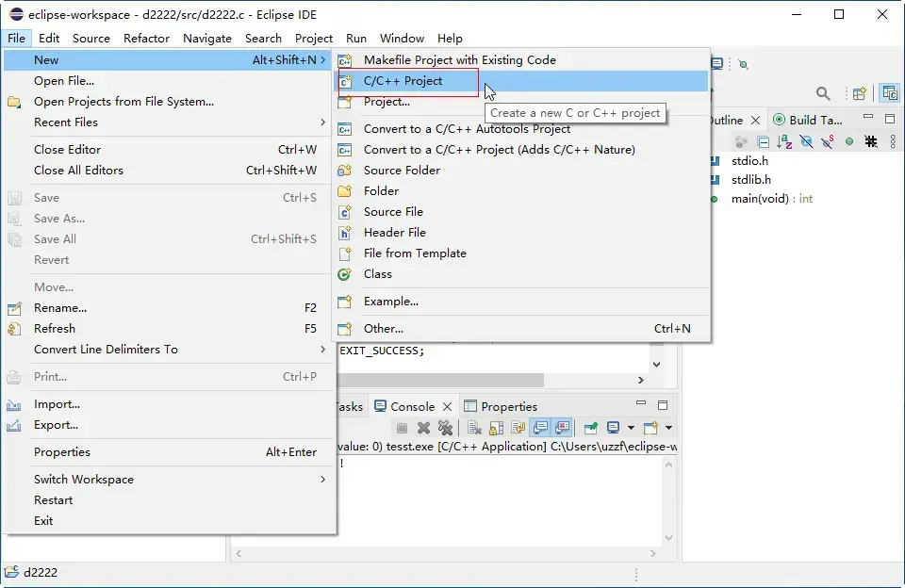Click the Display Selected Console icon
Image resolution: width=905 pixels, height=588 pixels.
(614, 428)
